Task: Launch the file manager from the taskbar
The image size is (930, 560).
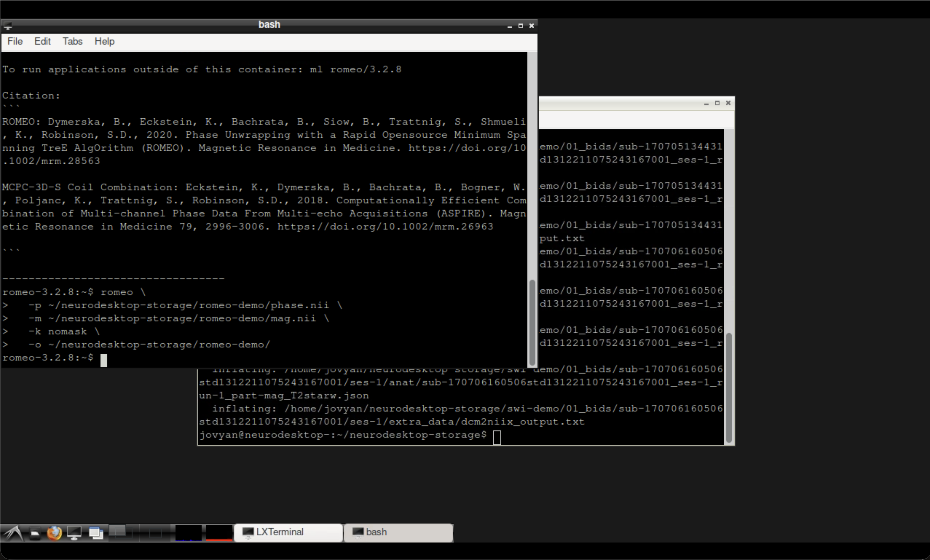Action: tap(35, 533)
